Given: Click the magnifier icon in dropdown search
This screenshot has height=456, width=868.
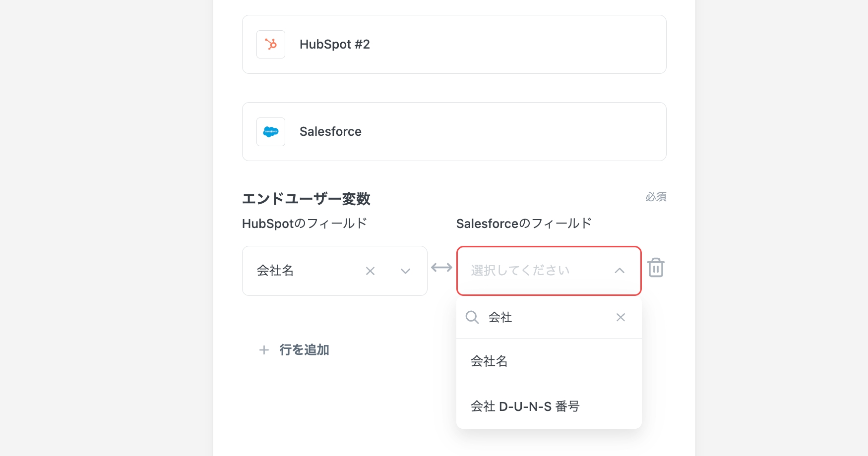Looking at the screenshot, I should (472, 317).
